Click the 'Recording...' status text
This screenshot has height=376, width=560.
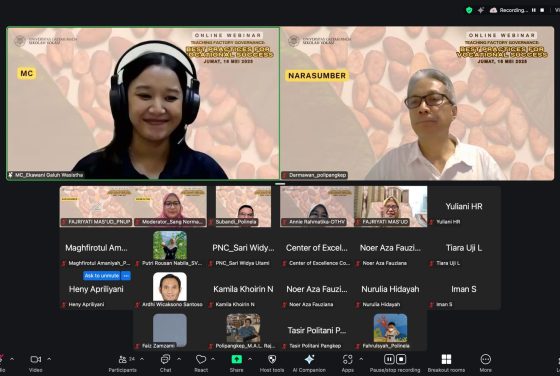[514, 10]
